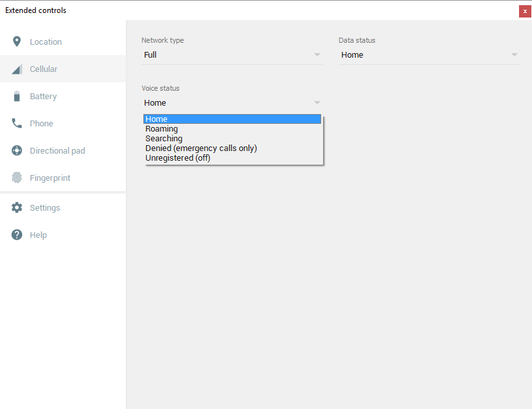The height and width of the screenshot is (409, 532).
Task: Click the Help question mark icon
Action: click(17, 235)
